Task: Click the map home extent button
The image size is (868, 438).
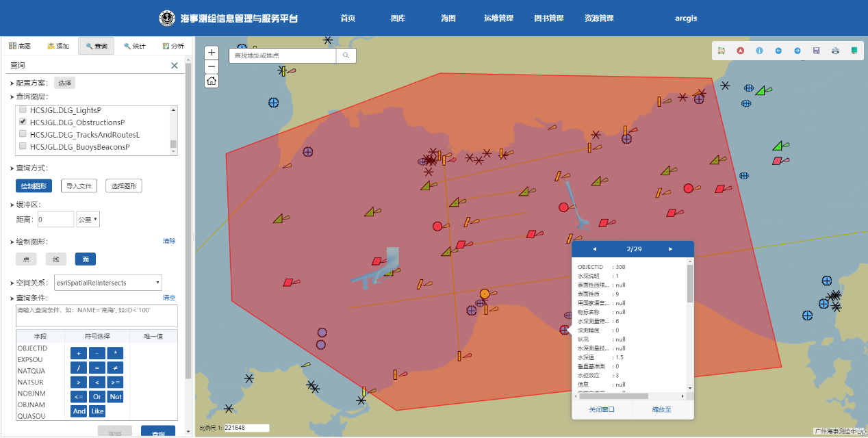Action: pyautogui.click(x=212, y=81)
